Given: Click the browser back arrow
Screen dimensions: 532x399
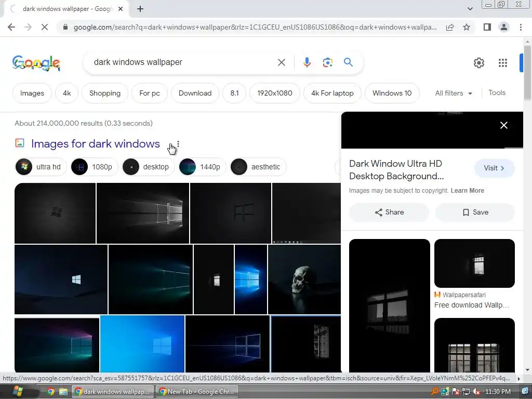Looking at the screenshot, I should [11, 27].
